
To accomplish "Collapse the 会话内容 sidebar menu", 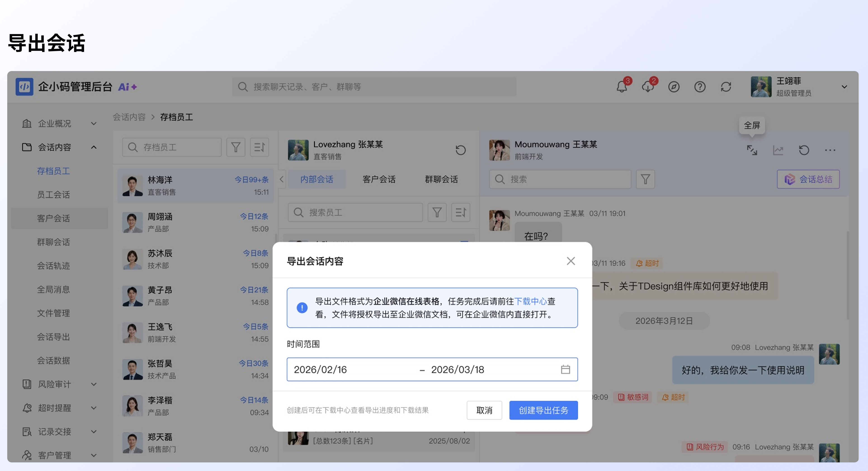I will pyautogui.click(x=94, y=147).
